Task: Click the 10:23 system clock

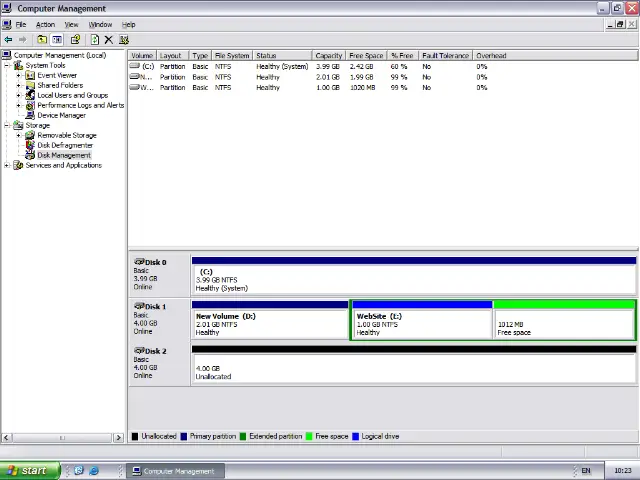Action: [x=622, y=471]
